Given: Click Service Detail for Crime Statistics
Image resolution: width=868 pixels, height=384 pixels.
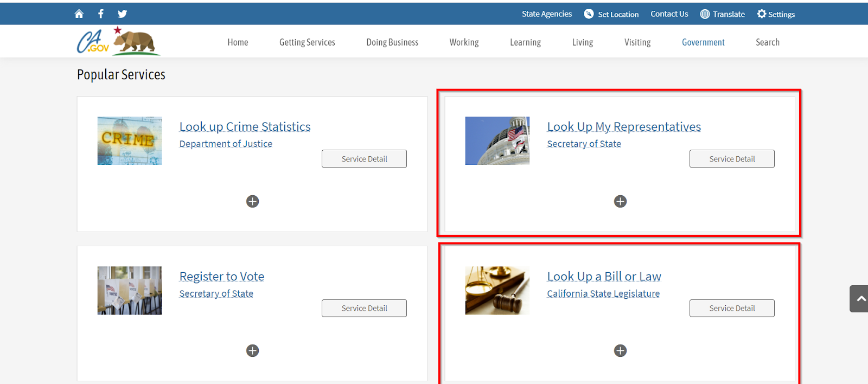Looking at the screenshot, I should [364, 159].
